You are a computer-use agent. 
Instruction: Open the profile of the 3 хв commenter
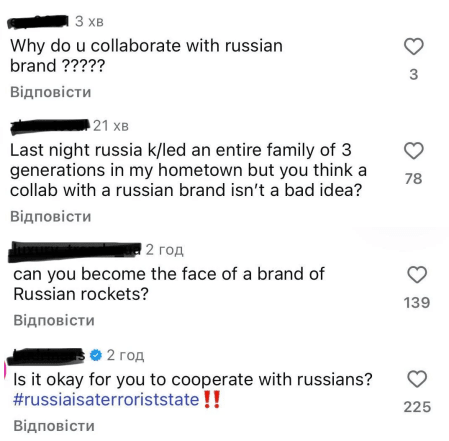coord(38,21)
